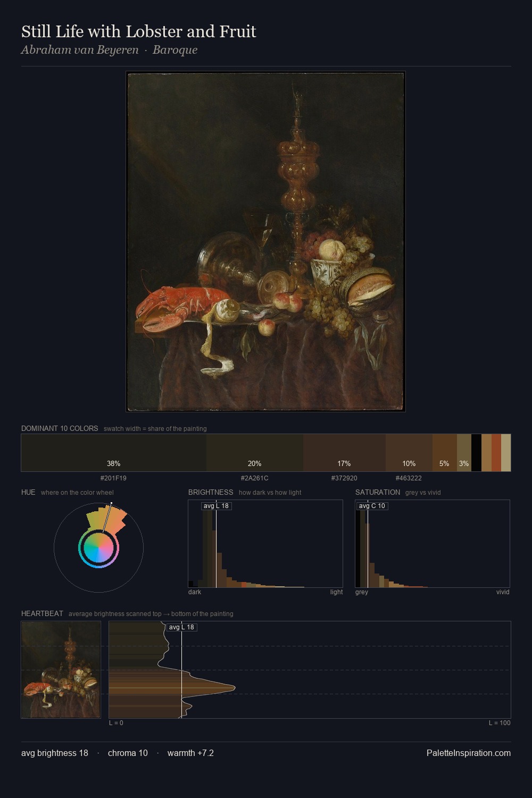Viewport: 532px width, 798px height.
Task: Click the HEARTBEAT section heading
Action: click(42, 613)
